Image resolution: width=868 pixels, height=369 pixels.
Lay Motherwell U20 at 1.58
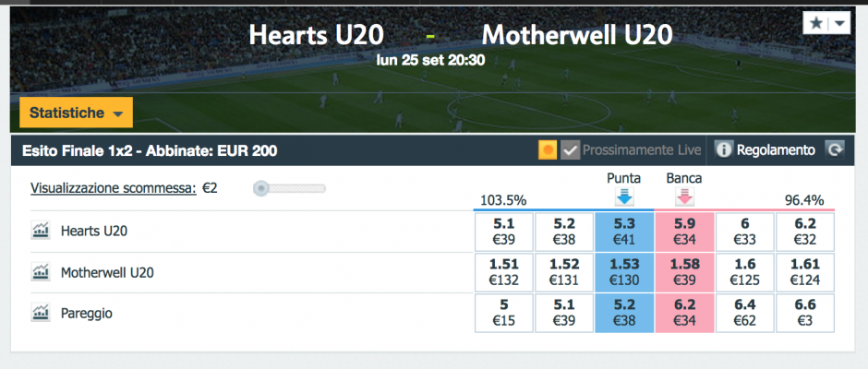coord(684,272)
